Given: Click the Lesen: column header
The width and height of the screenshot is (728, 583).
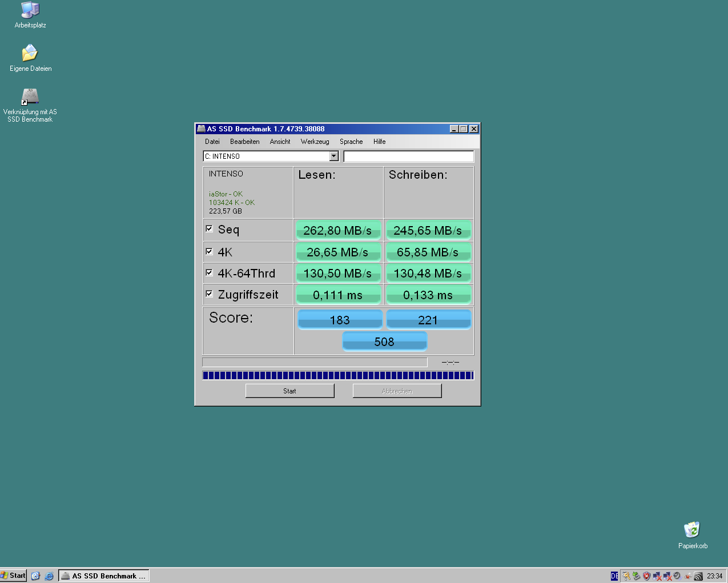Looking at the screenshot, I should click(317, 175).
